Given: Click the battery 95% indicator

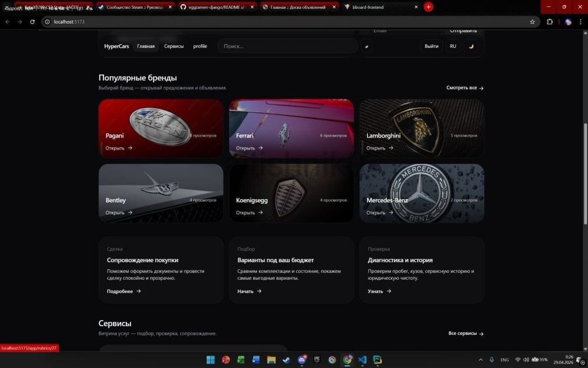Looking at the screenshot, I should coord(540,360).
